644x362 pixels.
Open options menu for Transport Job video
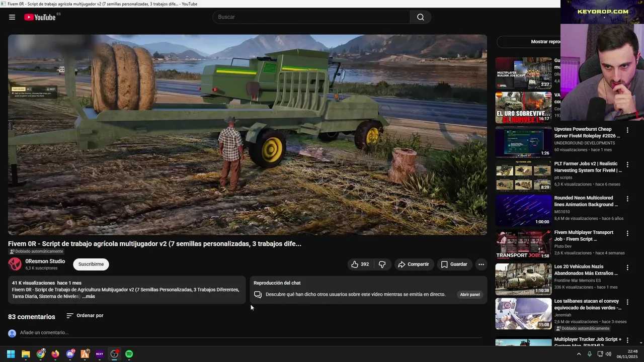pyautogui.click(x=627, y=233)
